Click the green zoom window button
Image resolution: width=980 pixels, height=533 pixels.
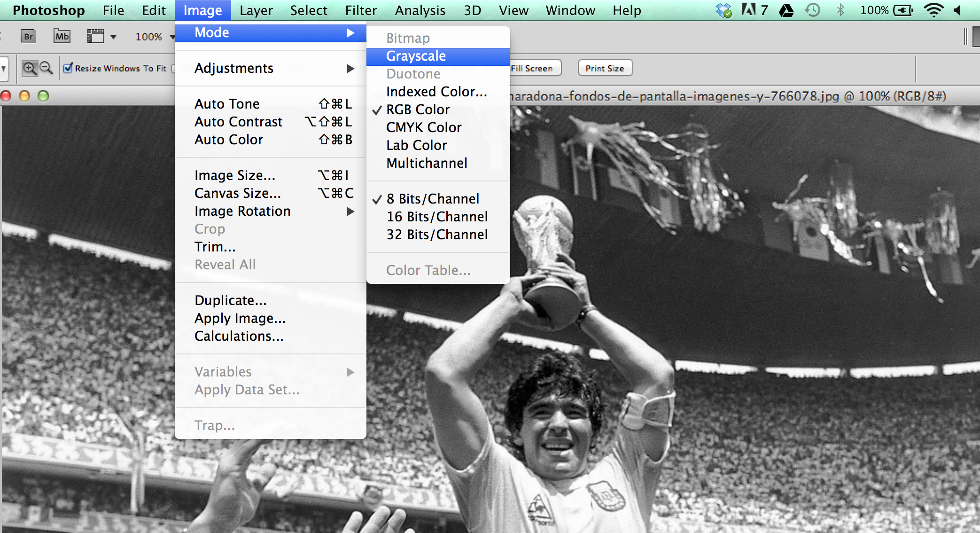click(x=43, y=96)
